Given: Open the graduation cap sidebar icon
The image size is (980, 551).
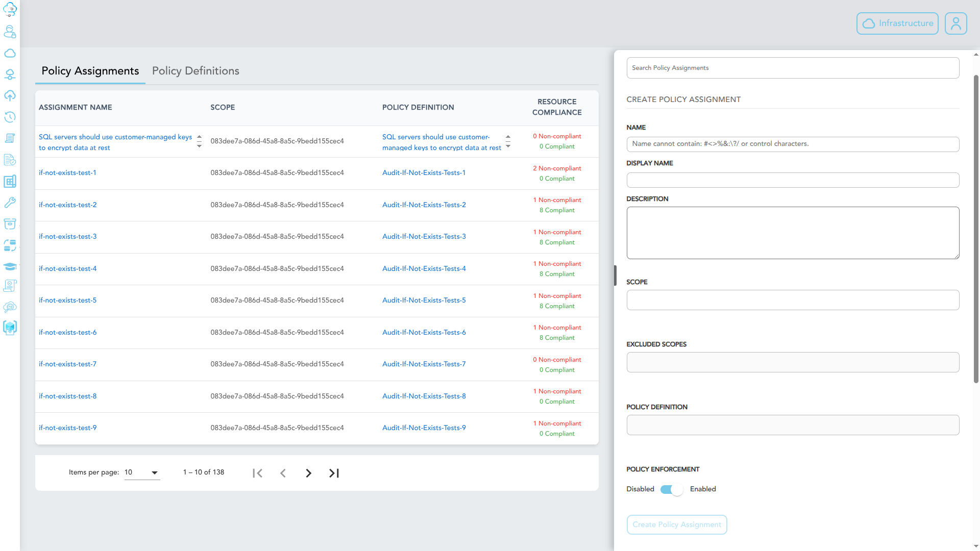Looking at the screenshot, I should pyautogui.click(x=10, y=266).
